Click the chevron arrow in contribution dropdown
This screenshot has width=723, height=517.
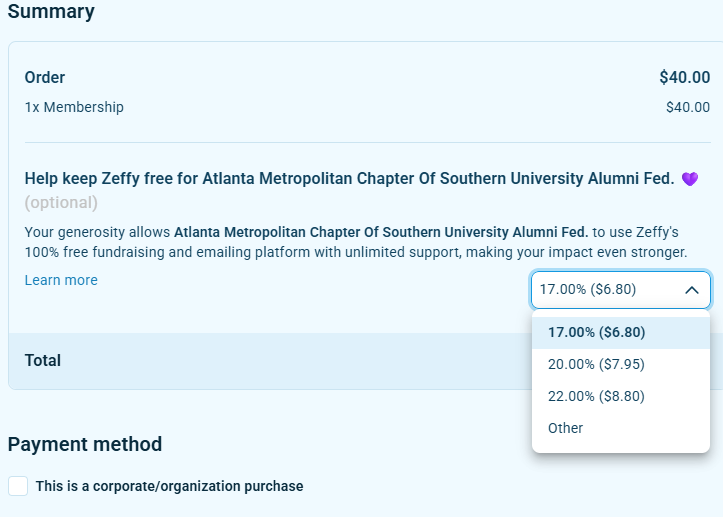[691, 290]
